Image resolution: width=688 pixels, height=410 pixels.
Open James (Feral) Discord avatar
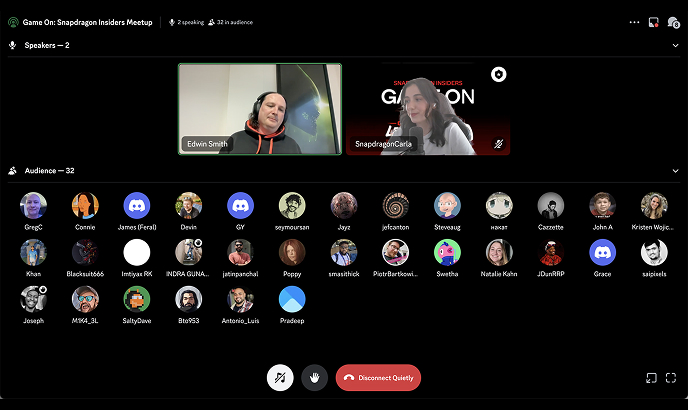pyautogui.click(x=137, y=205)
